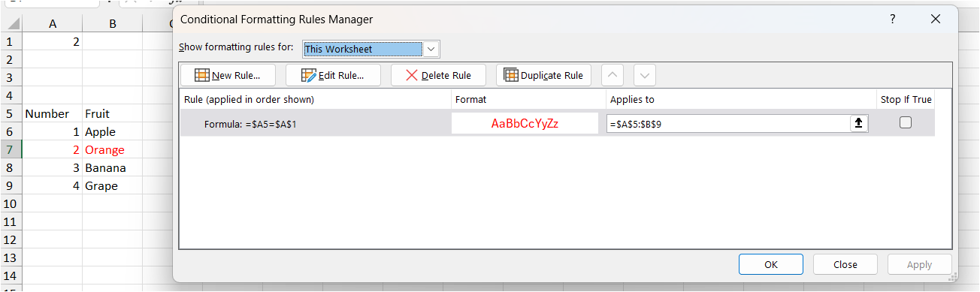
Task: Select cell A8 containing 3
Action: (53, 168)
